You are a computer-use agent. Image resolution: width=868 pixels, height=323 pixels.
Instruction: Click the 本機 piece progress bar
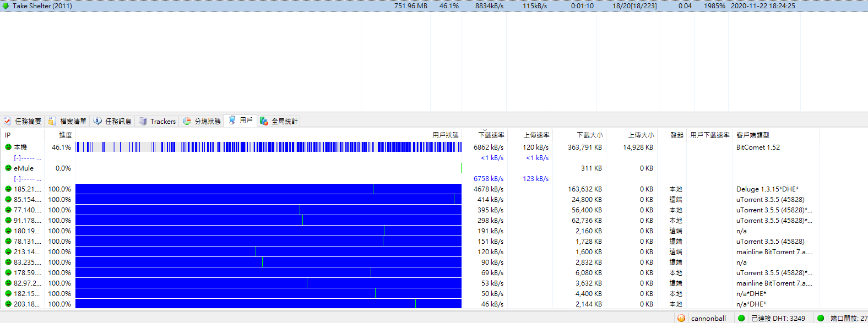[x=268, y=147]
